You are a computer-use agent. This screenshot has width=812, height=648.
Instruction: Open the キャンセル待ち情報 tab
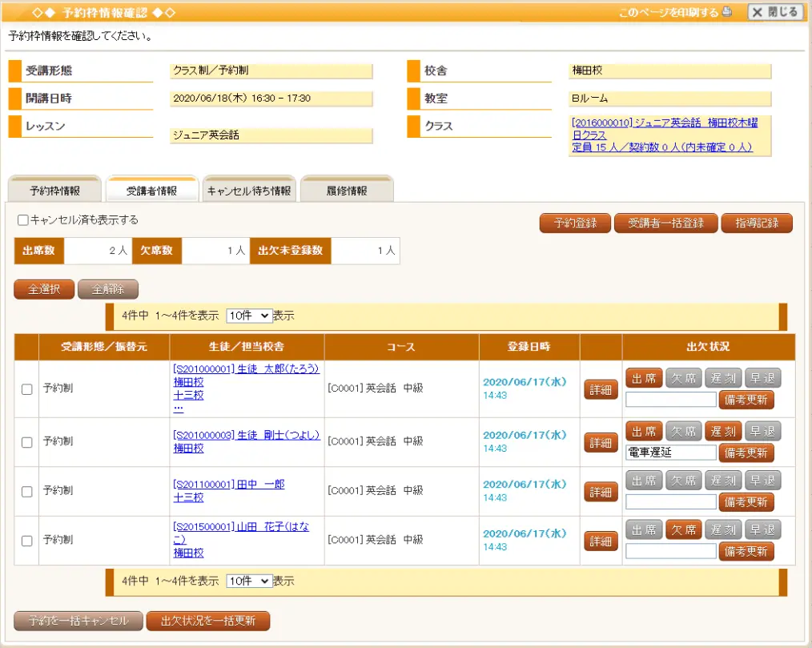coord(249,191)
